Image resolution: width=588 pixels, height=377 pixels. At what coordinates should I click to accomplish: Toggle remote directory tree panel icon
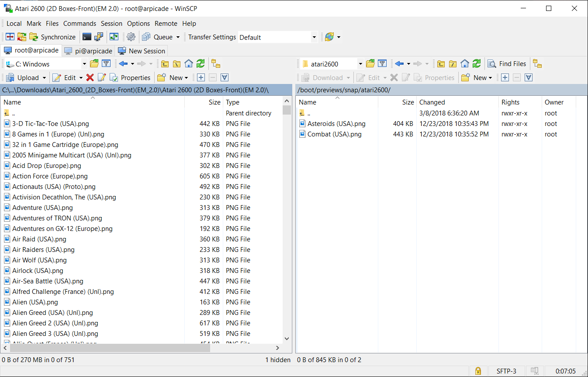point(537,64)
